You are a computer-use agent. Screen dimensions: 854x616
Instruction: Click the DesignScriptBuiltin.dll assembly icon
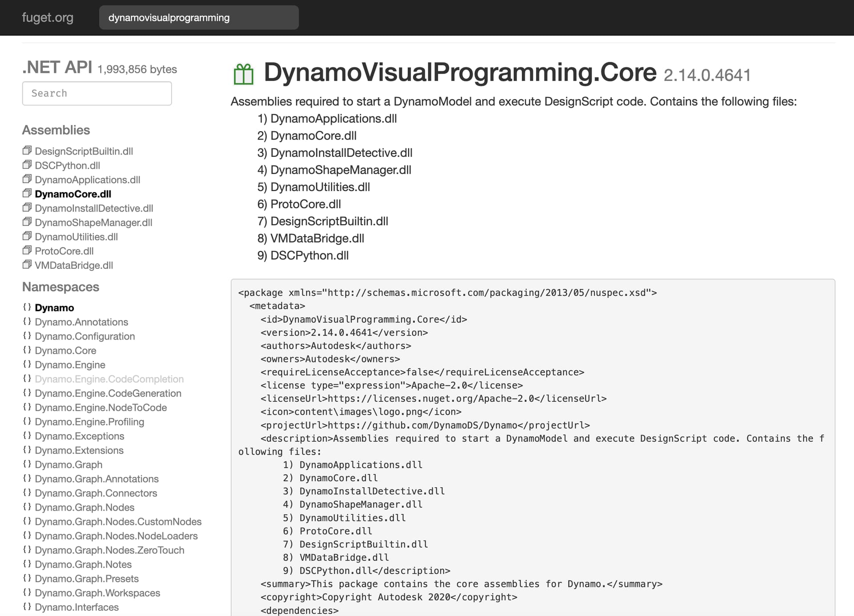click(x=27, y=151)
